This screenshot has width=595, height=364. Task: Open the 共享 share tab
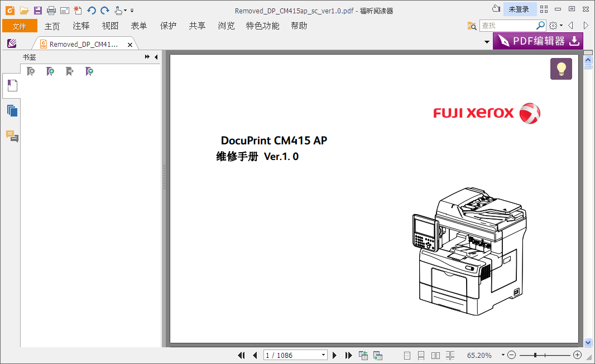tap(197, 26)
